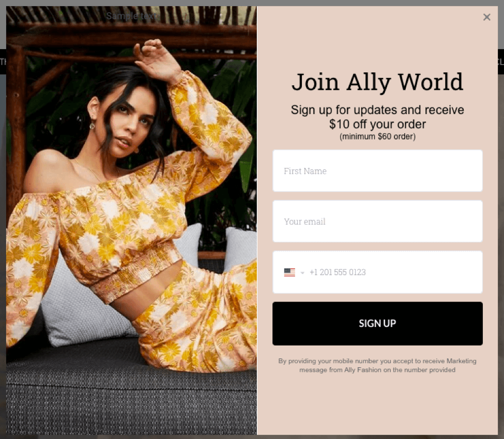Screen dimensions: 504x439
Task: Click the black SIGN UP button
Action: pos(377,323)
